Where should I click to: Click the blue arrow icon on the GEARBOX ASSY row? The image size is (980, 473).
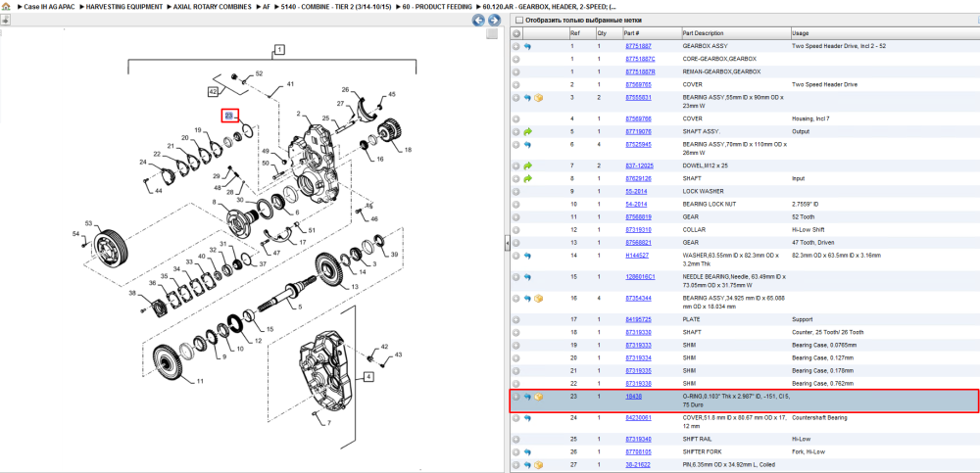[x=527, y=46]
